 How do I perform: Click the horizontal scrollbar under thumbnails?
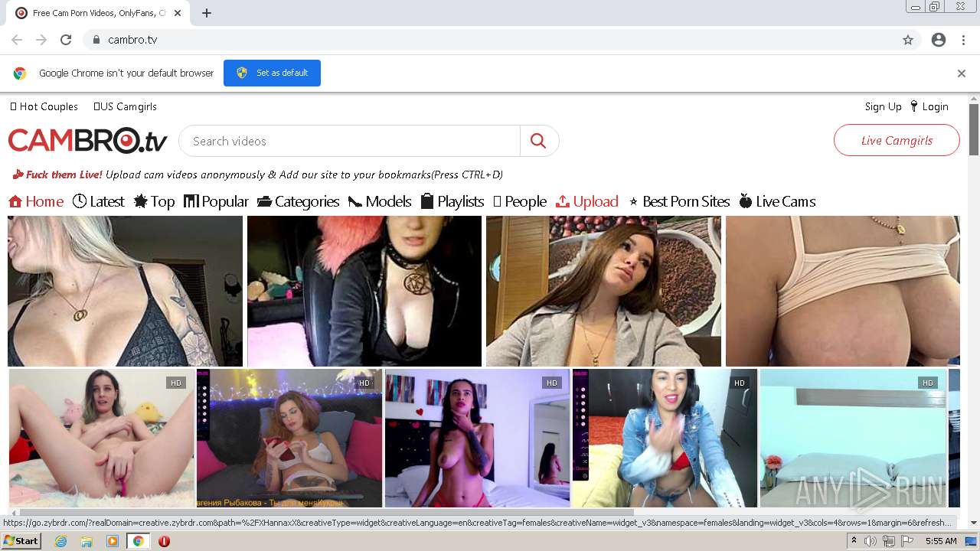click(x=326, y=512)
